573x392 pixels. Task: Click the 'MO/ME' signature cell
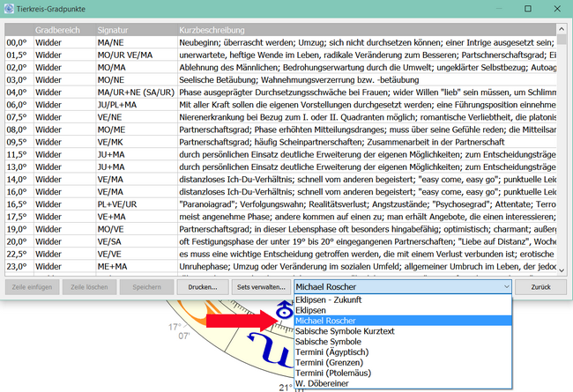[x=137, y=129]
